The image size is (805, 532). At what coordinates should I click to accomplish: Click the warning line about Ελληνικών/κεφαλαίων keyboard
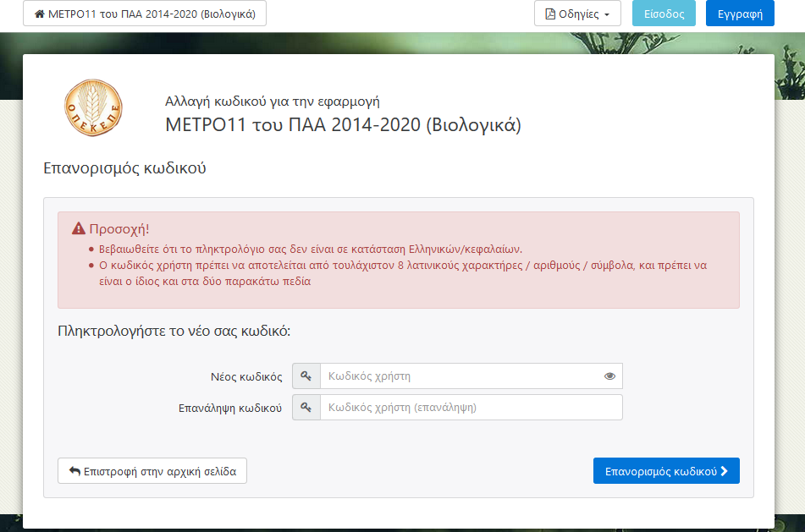click(x=311, y=250)
